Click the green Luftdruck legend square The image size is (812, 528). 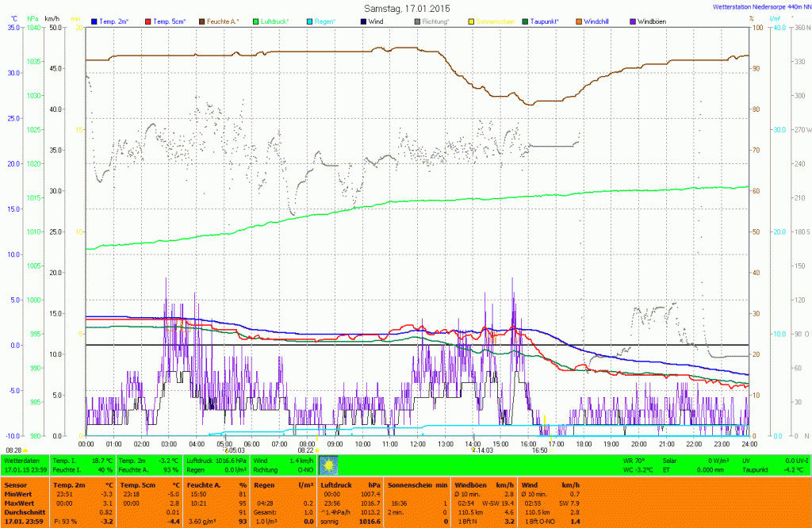(x=256, y=21)
